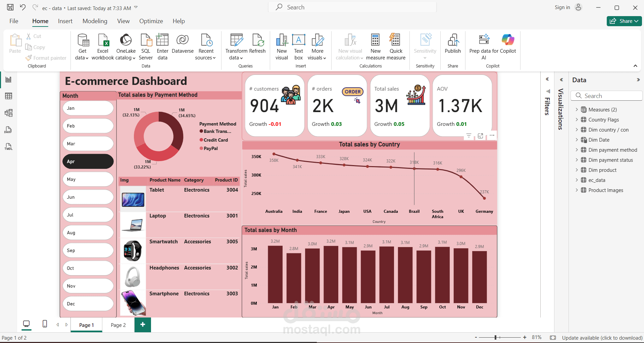Expand the Measures group in Data pane
The height and width of the screenshot is (343, 644).
(577, 109)
